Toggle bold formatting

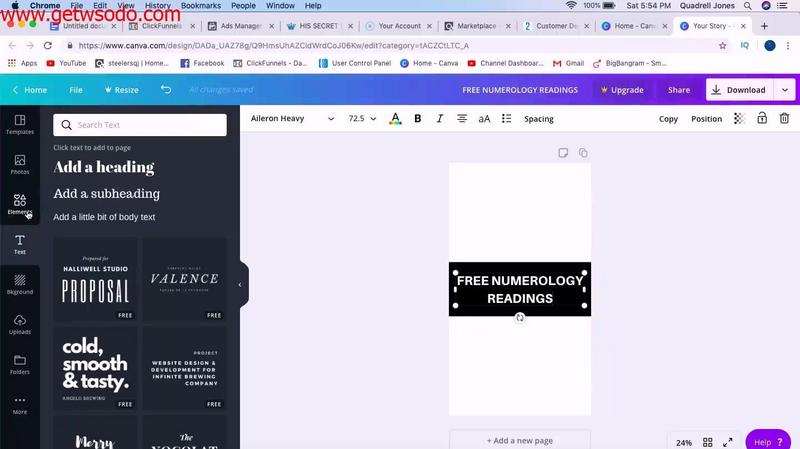(x=417, y=118)
